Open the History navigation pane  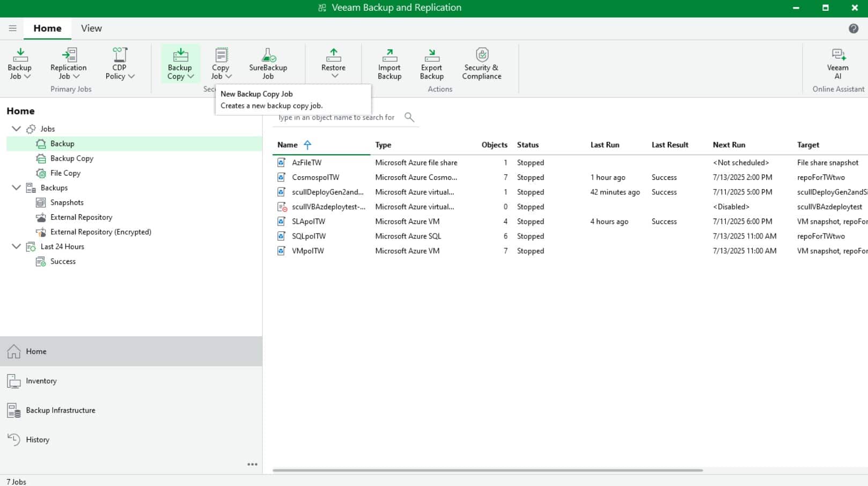131,439
